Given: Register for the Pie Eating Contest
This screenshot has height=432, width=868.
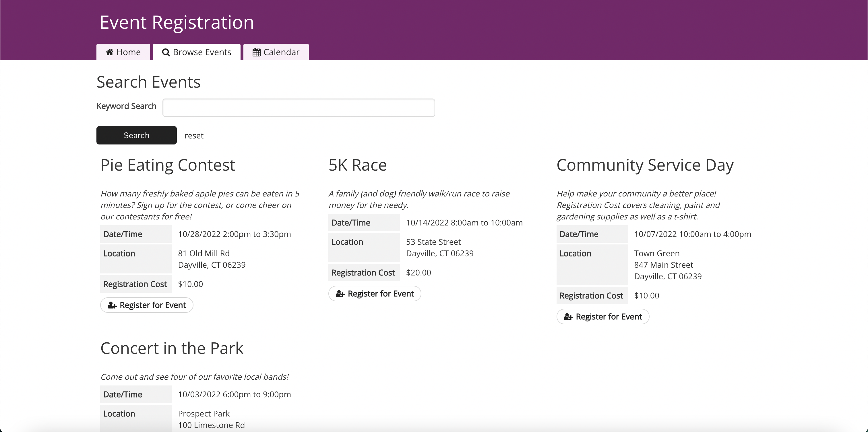Looking at the screenshot, I should pos(147,305).
